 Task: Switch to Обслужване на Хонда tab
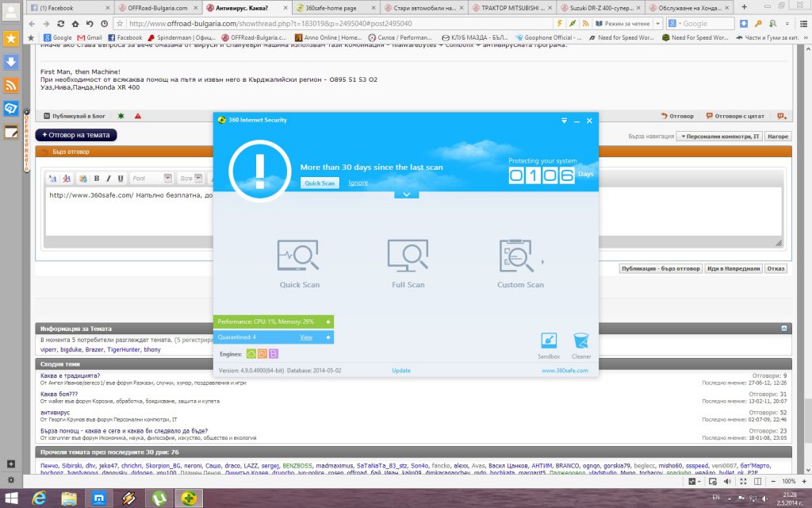pyautogui.click(x=691, y=8)
